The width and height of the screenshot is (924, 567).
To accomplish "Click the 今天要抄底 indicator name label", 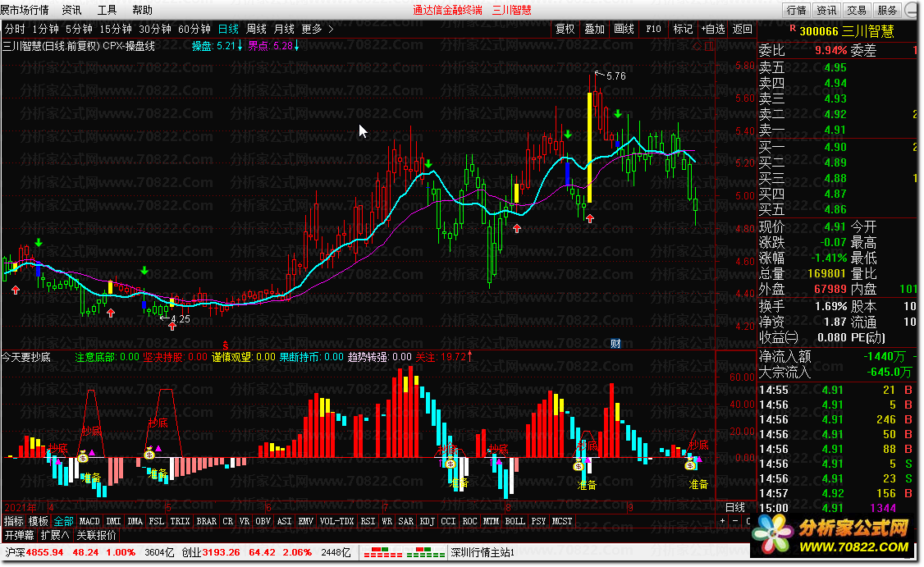I will 26,357.
